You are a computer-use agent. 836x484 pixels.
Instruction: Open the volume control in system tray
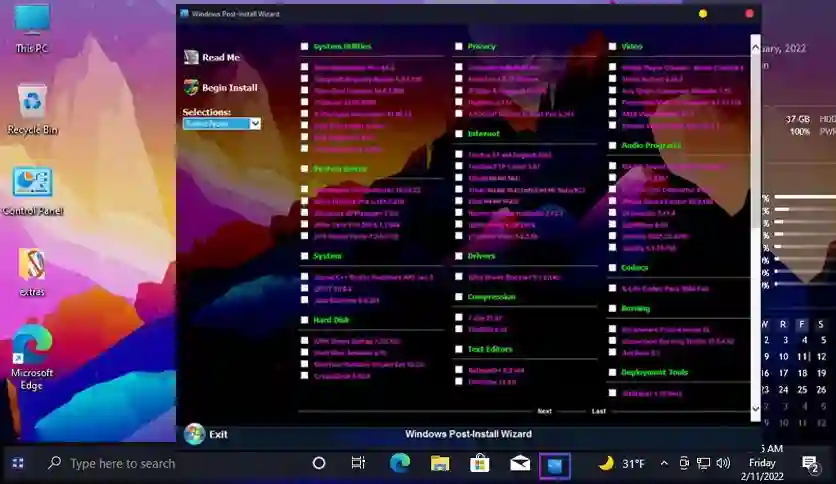coord(724,463)
